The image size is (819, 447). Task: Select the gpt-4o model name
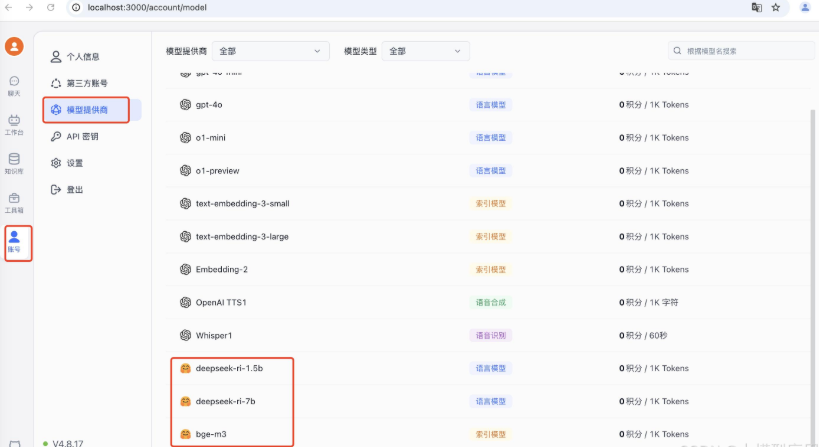pyautogui.click(x=209, y=104)
